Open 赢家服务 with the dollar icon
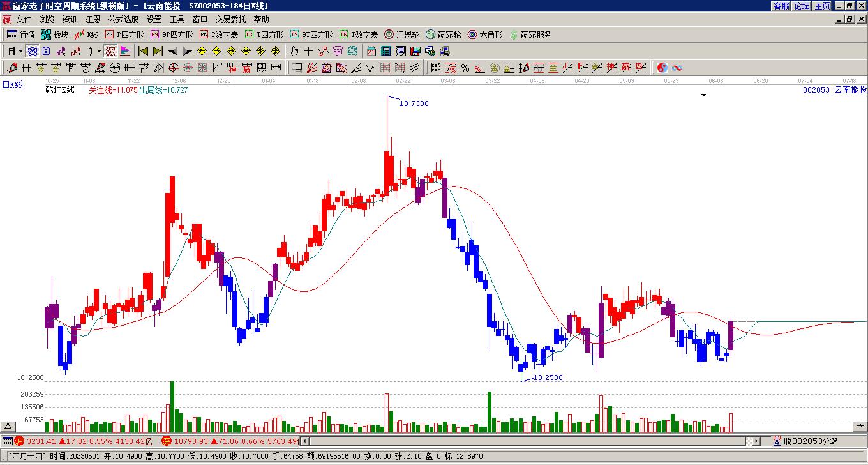868x465 pixels. coord(531,34)
